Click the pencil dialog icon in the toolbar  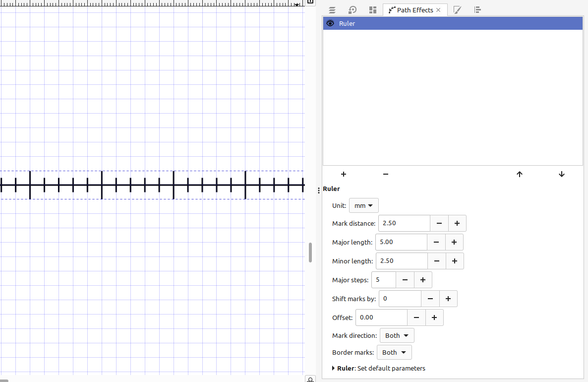[457, 10]
